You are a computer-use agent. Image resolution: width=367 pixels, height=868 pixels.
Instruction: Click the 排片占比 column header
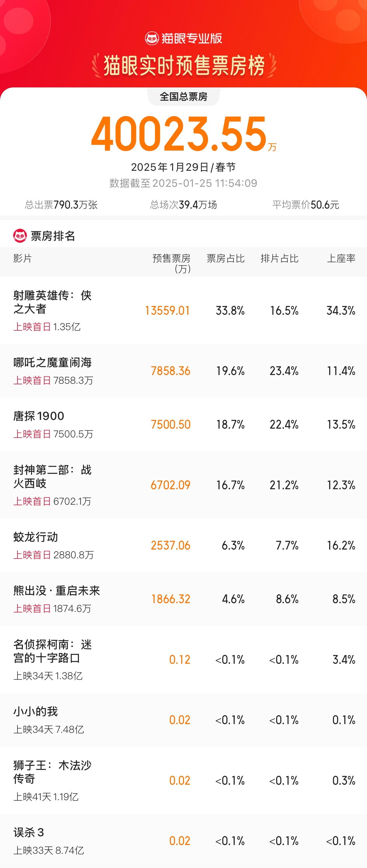279,258
